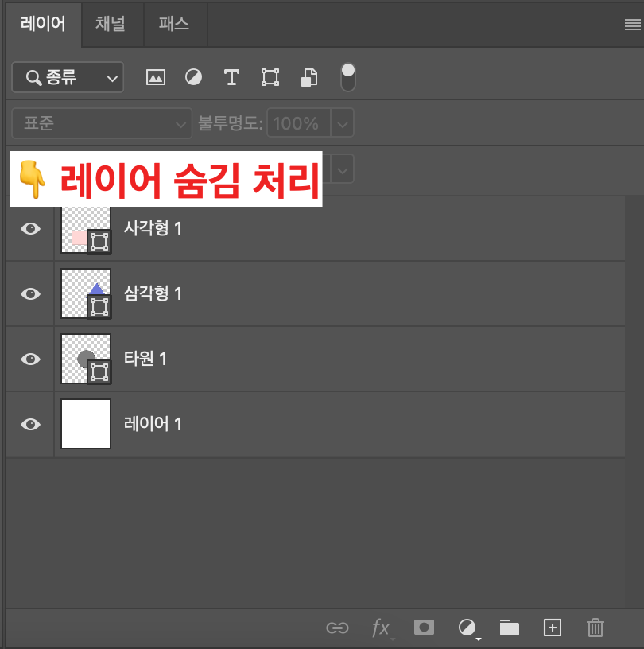644x649 pixels.
Task: Hide the 타원 1 layer
Action: coord(29,359)
